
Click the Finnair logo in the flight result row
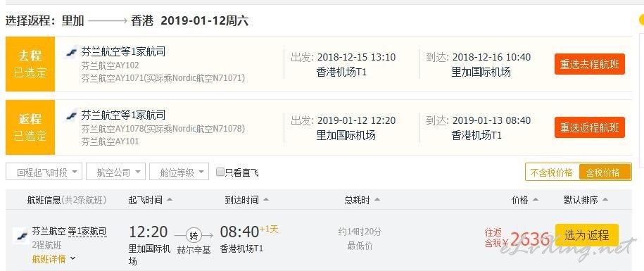[20, 236]
